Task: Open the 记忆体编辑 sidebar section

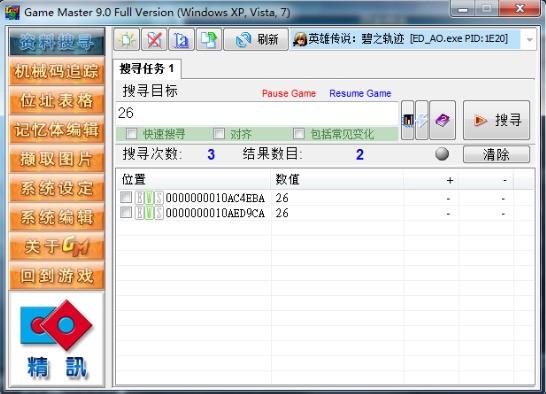Action: click(57, 130)
